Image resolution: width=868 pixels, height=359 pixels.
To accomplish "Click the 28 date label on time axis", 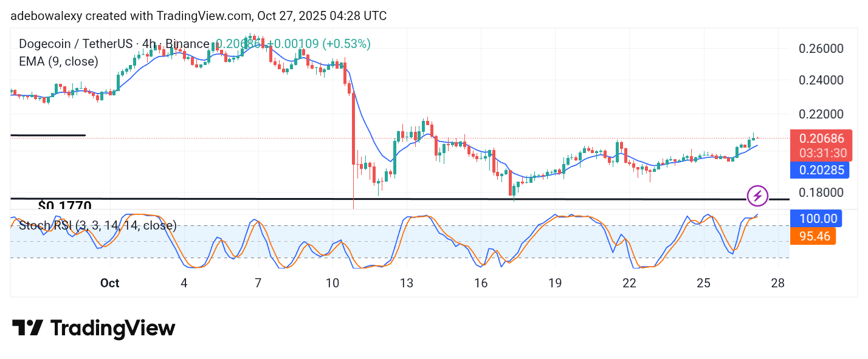I will [x=778, y=283].
